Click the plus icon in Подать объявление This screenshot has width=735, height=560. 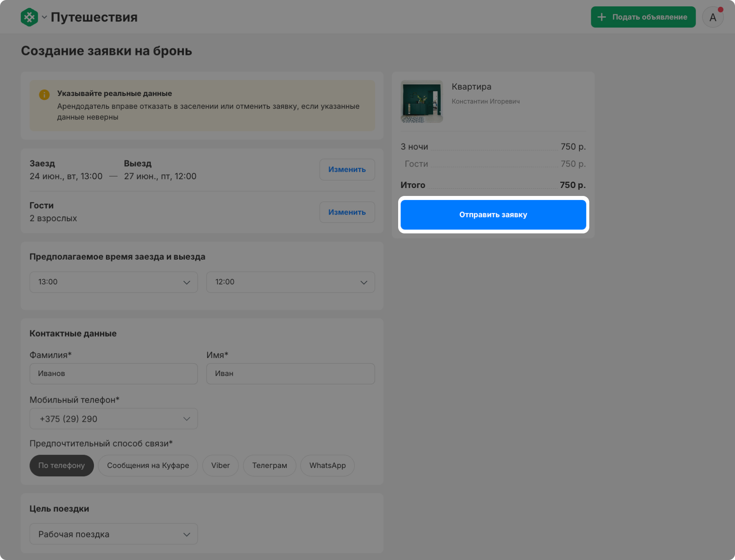click(x=602, y=17)
